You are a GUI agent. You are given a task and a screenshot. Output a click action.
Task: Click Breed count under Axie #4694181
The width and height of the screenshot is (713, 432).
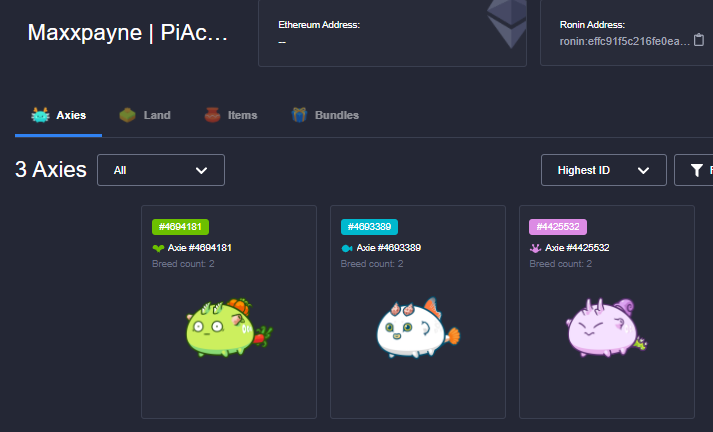click(x=183, y=264)
